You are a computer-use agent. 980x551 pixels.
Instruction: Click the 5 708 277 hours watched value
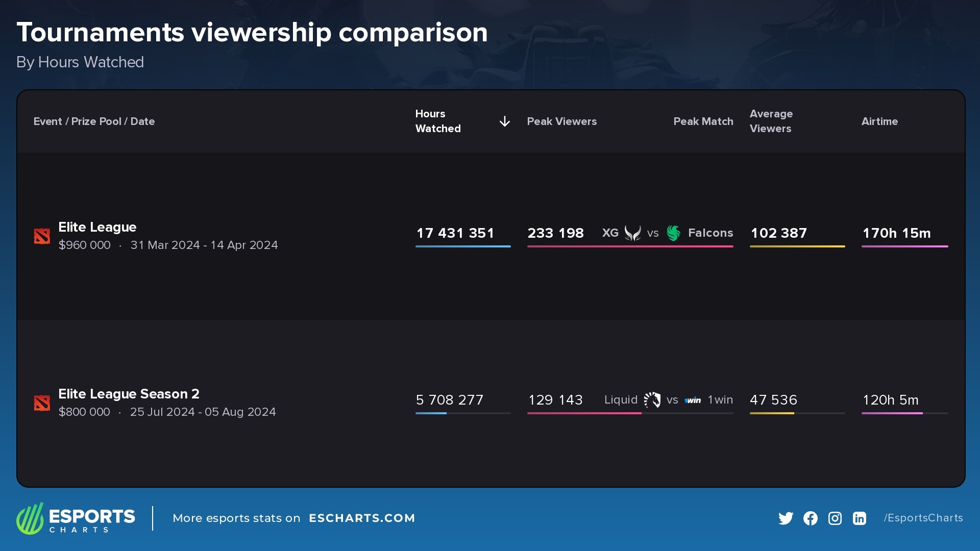click(449, 400)
